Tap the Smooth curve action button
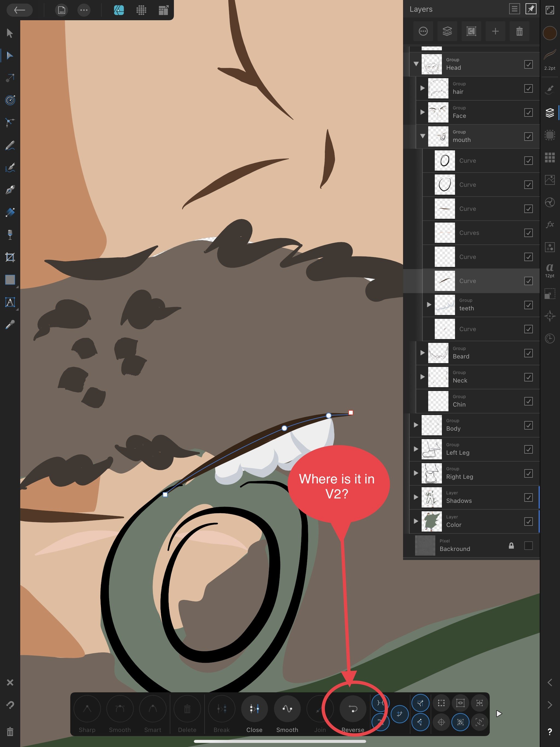The height and width of the screenshot is (747, 560). (287, 714)
